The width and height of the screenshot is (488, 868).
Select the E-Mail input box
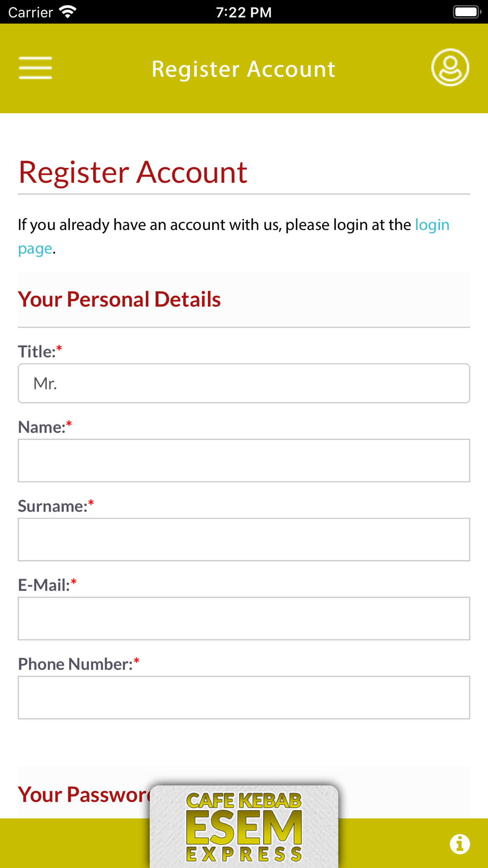[244, 619]
